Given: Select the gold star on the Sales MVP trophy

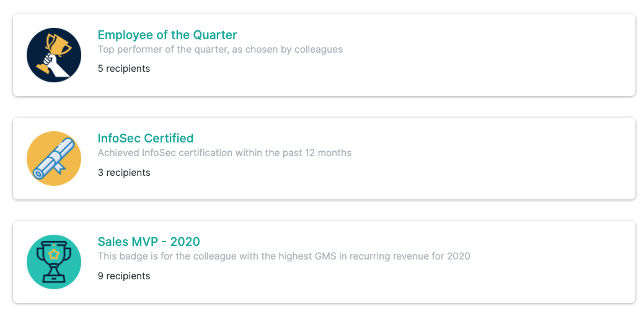Looking at the screenshot, I should point(54,255).
